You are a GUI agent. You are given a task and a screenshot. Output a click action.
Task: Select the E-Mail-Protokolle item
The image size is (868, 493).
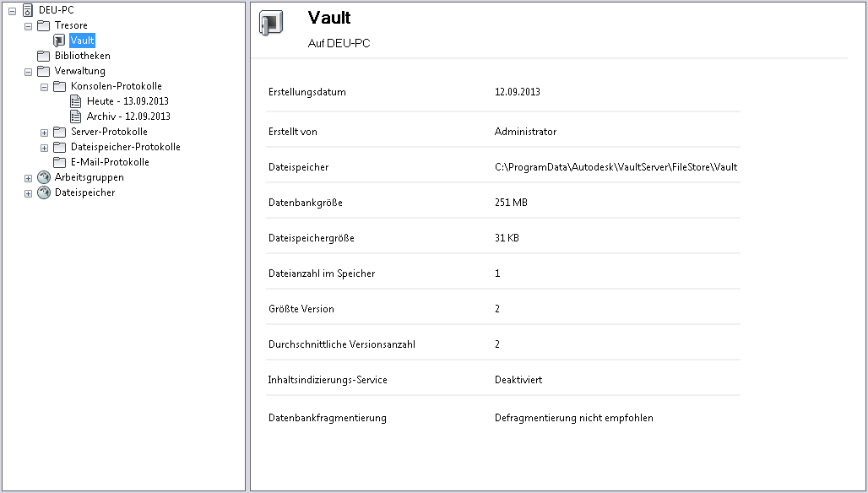click(110, 162)
